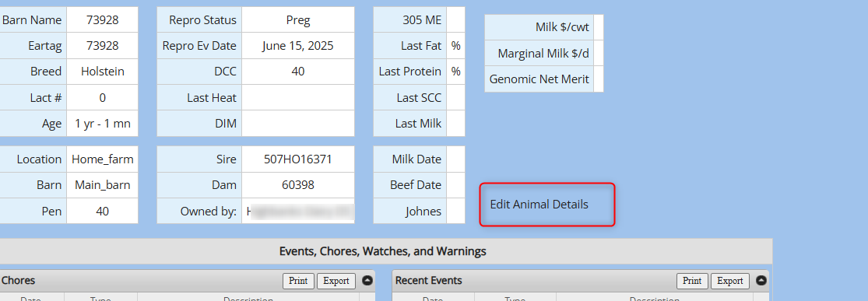Click Export button in Chores panel
This screenshot has width=868, height=301.
[336, 281]
